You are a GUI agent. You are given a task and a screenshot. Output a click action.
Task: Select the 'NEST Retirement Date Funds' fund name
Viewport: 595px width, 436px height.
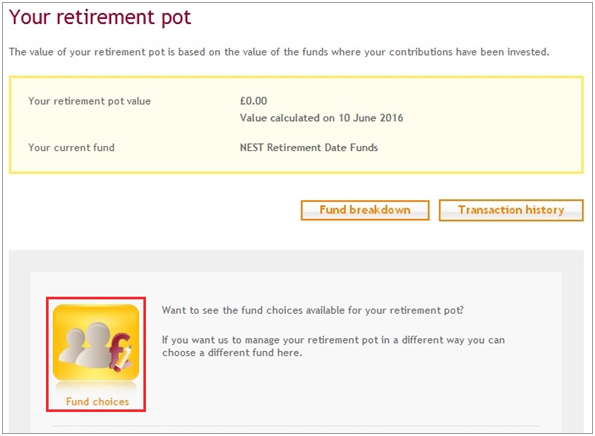309,147
